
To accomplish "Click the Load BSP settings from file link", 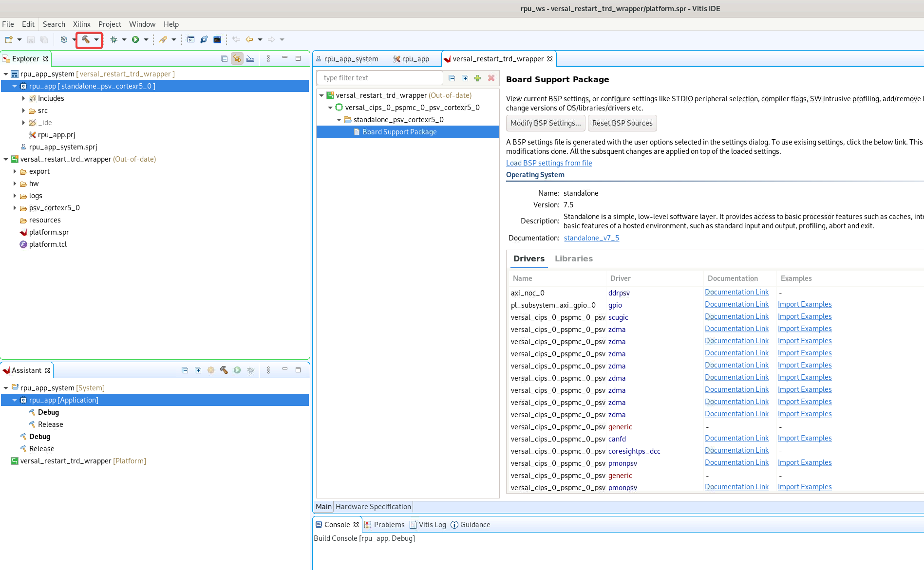I will tap(549, 163).
